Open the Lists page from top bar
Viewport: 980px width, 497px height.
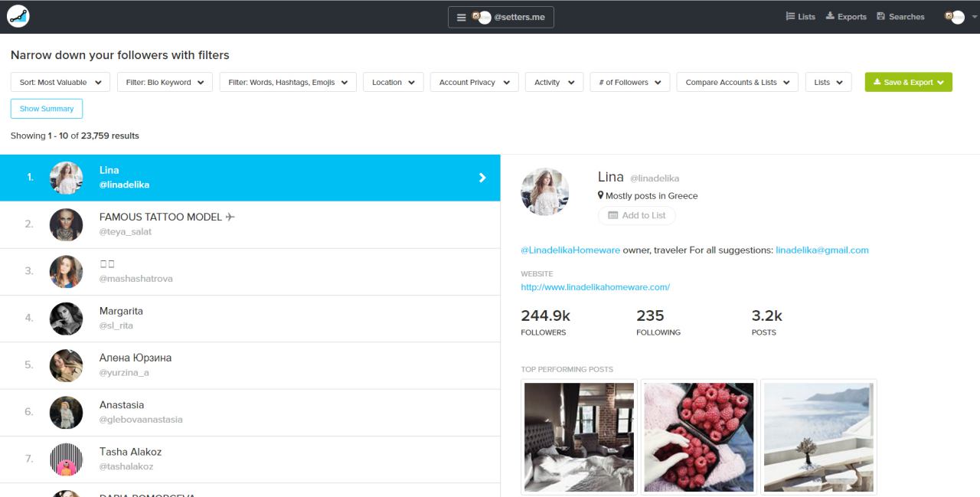(800, 17)
